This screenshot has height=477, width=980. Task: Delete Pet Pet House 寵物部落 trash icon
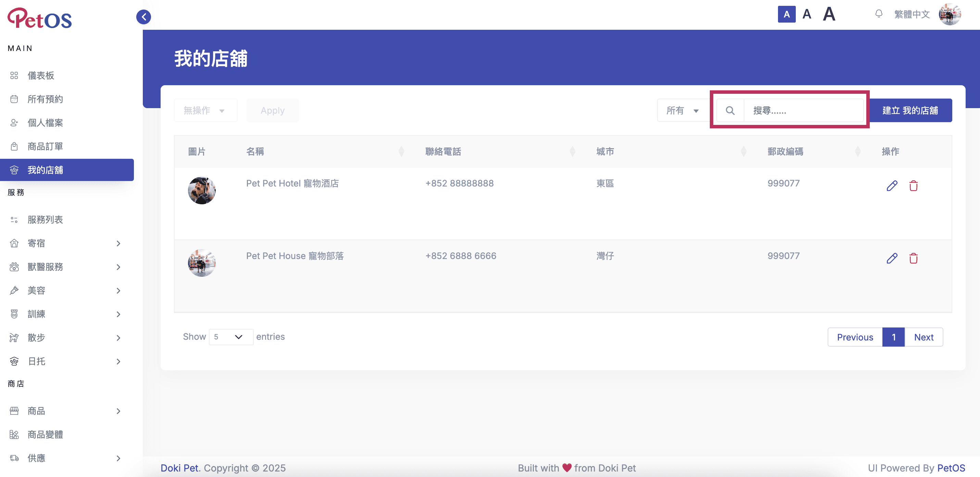pos(913,258)
